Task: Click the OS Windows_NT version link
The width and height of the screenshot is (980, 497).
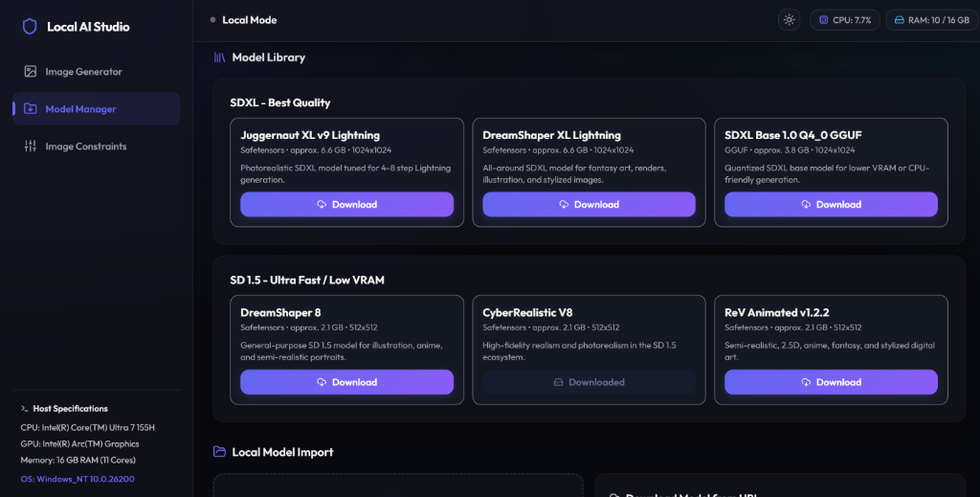Action: [78, 479]
